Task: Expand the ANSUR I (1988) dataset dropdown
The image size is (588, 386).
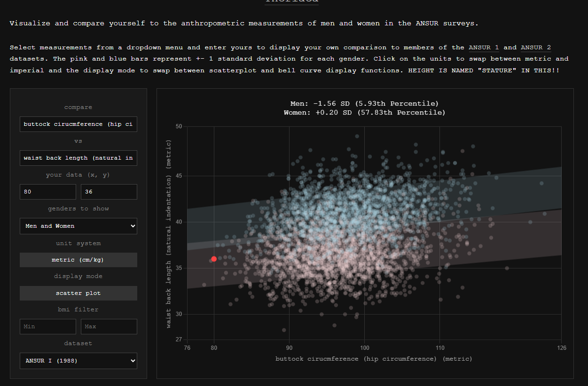Action: tap(78, 361)
